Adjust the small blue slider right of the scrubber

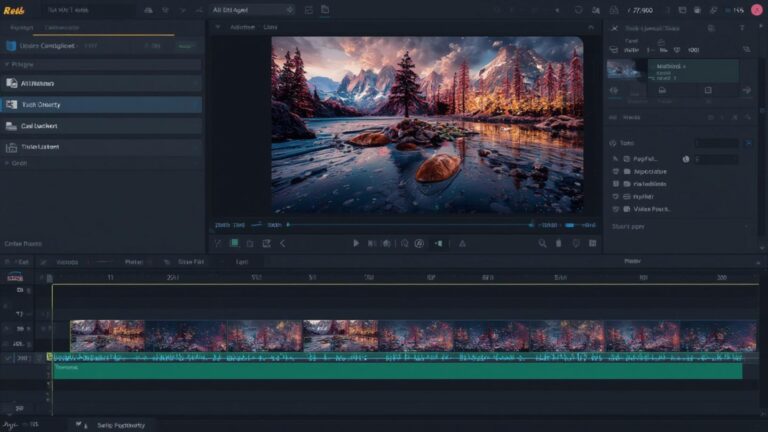(x=570, y=225)
